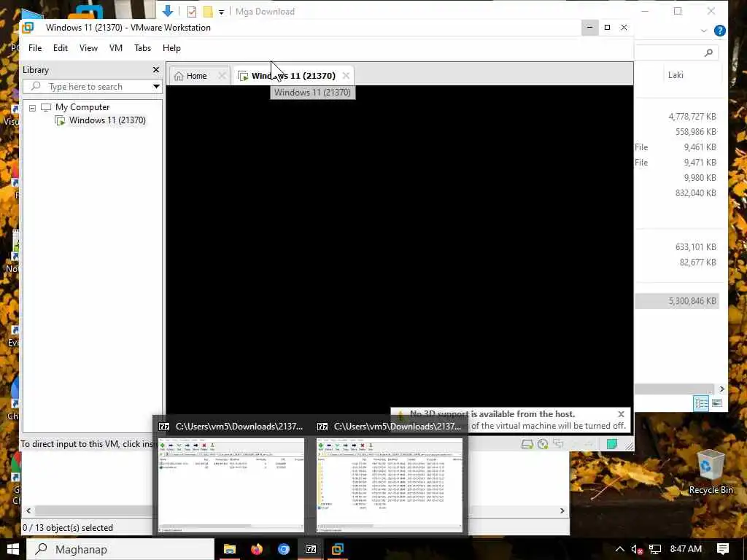Open the Tabs menu
The height and width of the screenshot is (560, 747).
click(142, 48)
